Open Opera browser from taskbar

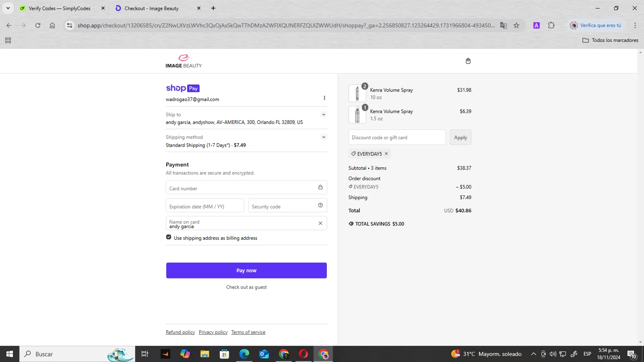304,354
